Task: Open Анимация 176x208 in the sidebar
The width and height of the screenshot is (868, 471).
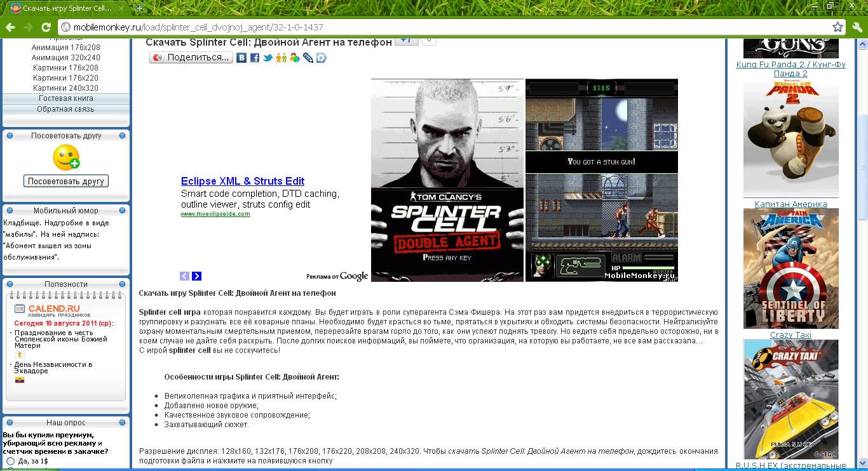Action: 66,48
